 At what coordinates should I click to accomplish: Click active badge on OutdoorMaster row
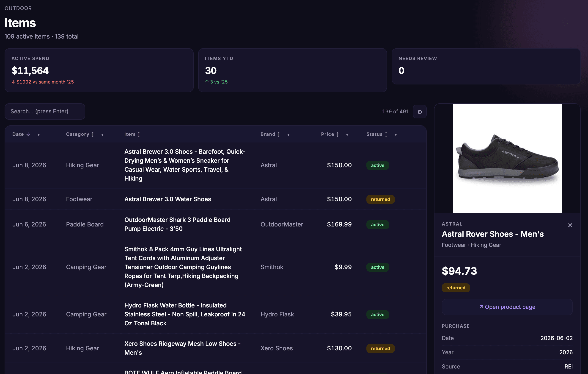tap(377, 224)
